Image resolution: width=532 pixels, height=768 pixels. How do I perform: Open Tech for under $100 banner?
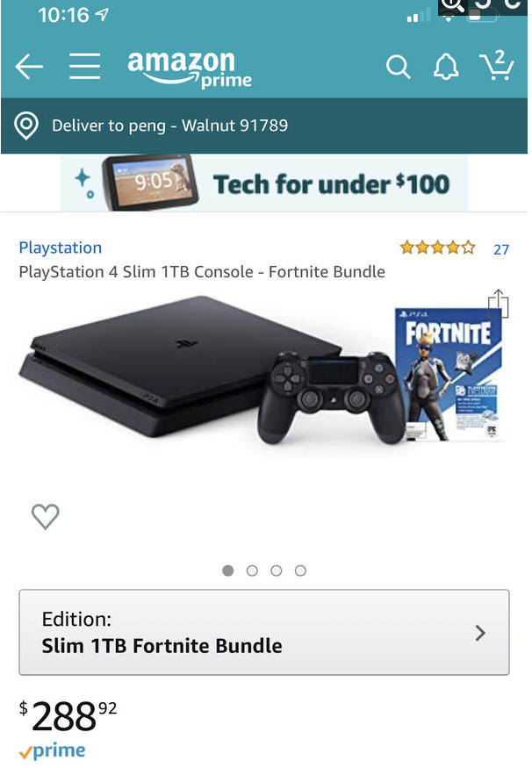pyautogui.click(x=264, y=183)
